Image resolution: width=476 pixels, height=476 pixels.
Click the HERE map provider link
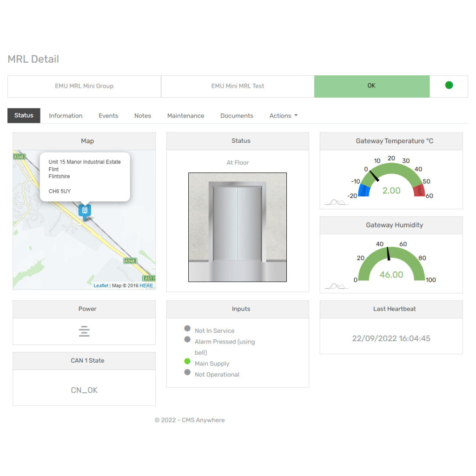tap(146, 285)
